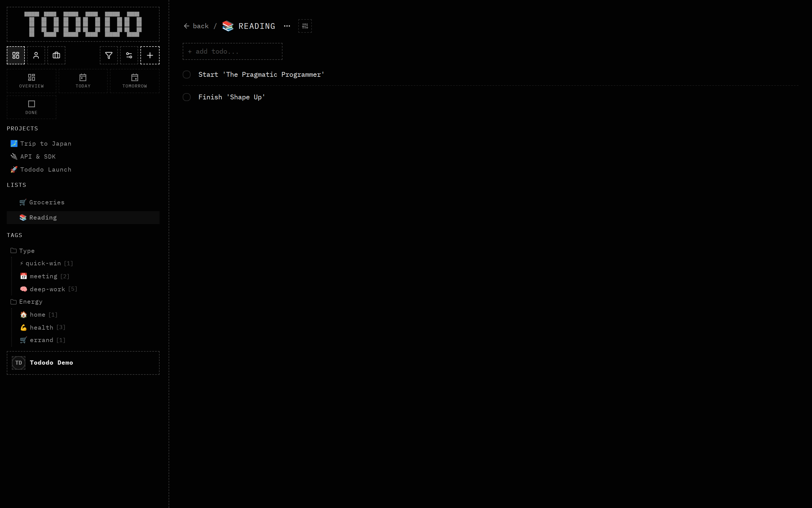
Task: Check off 'Finish Shape Up' todo
Action: pyautogui.click(x=187, y=97)
